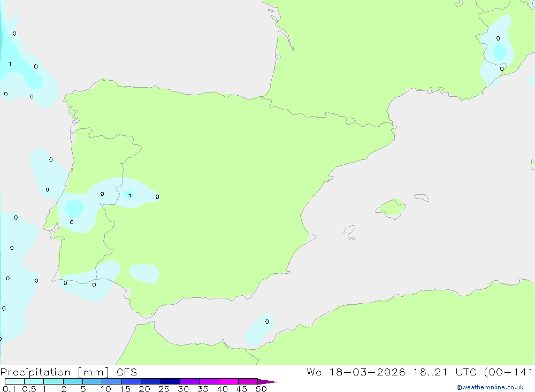
Task: Pick the legend swatch between 15 and 20
Action: pos(132,381)
